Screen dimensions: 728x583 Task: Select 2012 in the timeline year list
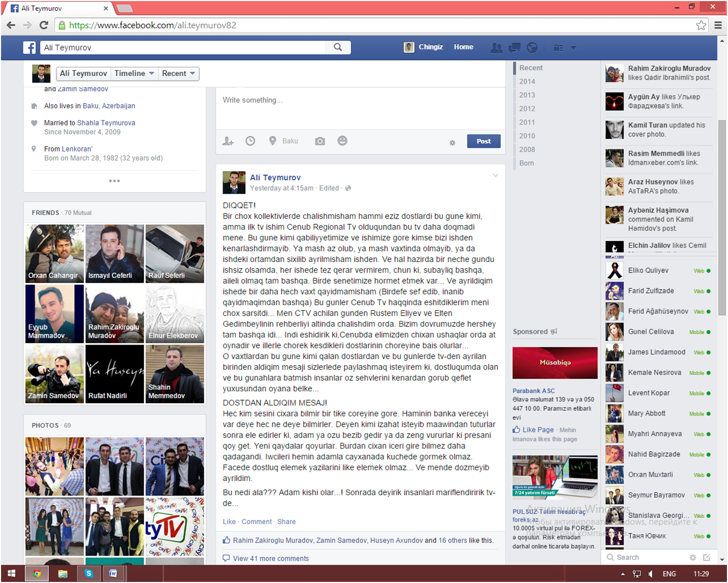(x=527, y=109)
